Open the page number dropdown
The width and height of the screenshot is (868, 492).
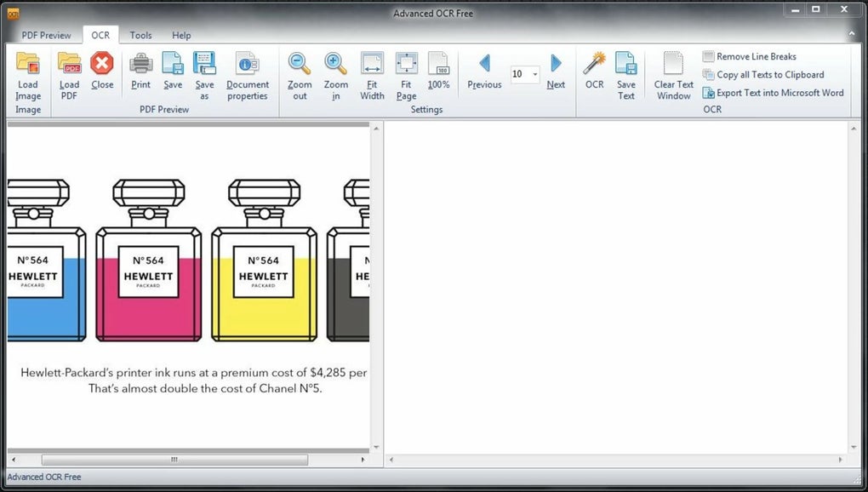(534, 74)
